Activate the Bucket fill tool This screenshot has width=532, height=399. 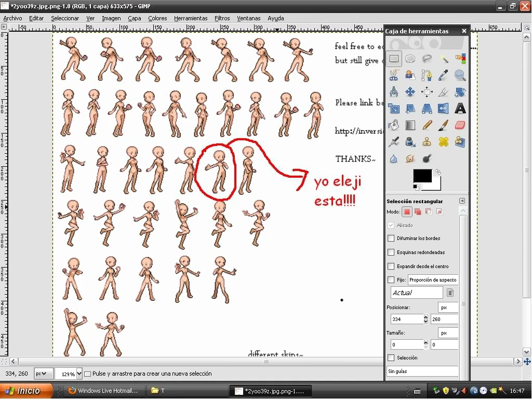coord(393,125)
